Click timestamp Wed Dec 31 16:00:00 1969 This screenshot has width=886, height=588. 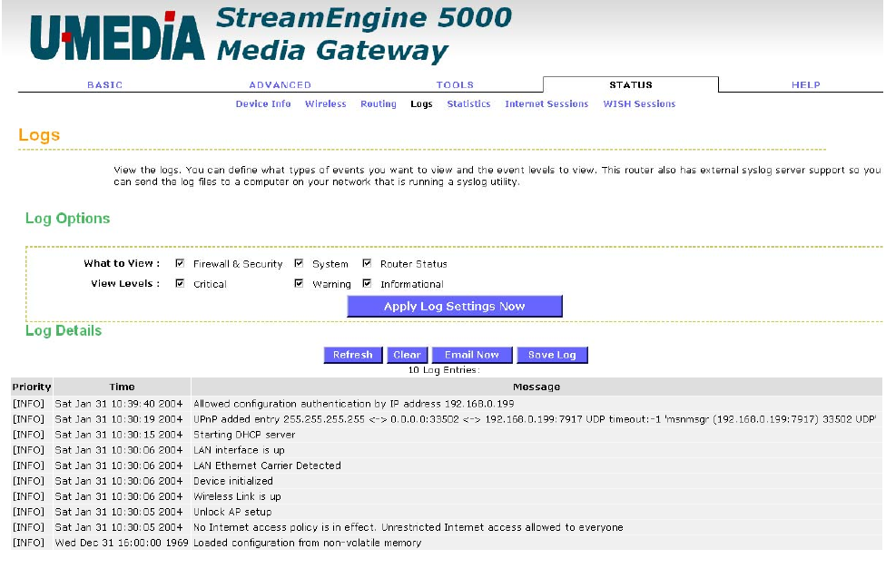click(x=122, y=543)
